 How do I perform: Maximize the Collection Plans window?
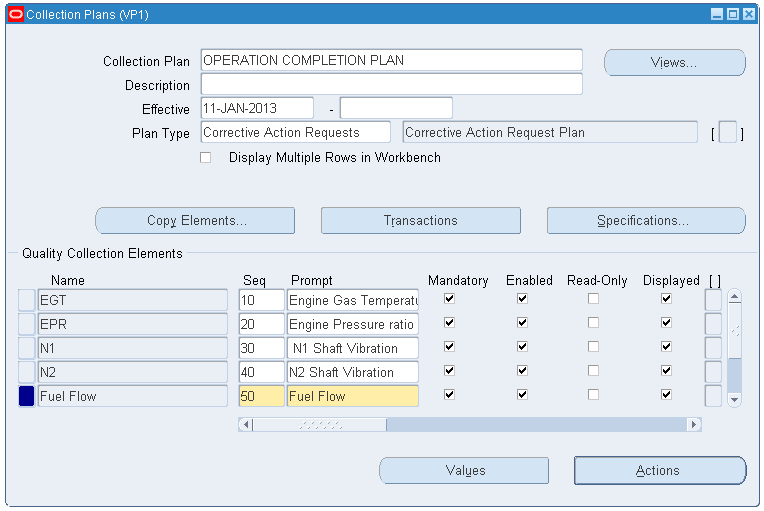tap(733, 14)
